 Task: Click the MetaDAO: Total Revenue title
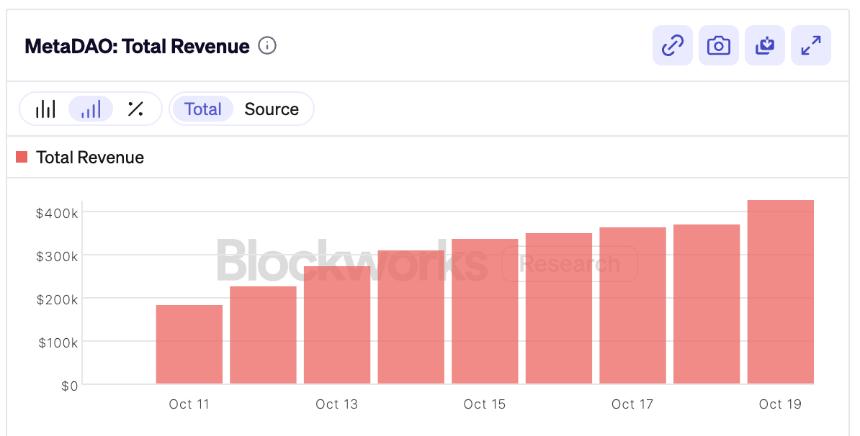(136, 46)
